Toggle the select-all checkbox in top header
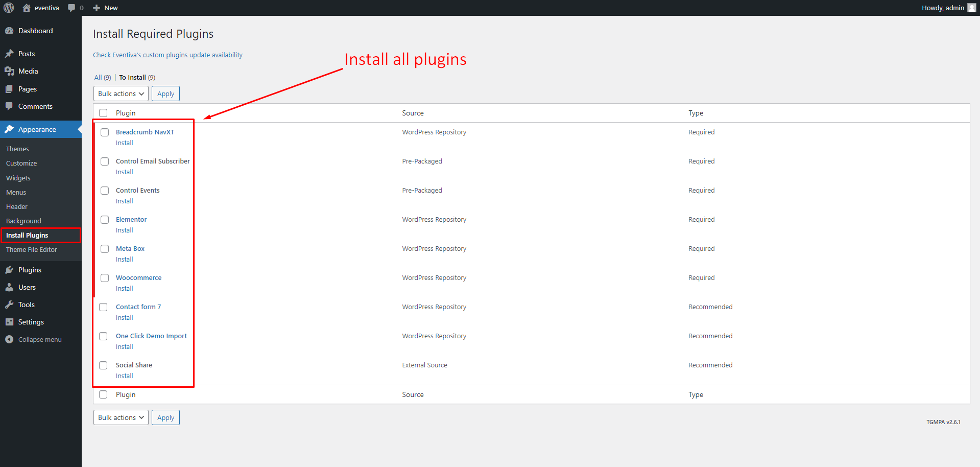 click(103, 113)
